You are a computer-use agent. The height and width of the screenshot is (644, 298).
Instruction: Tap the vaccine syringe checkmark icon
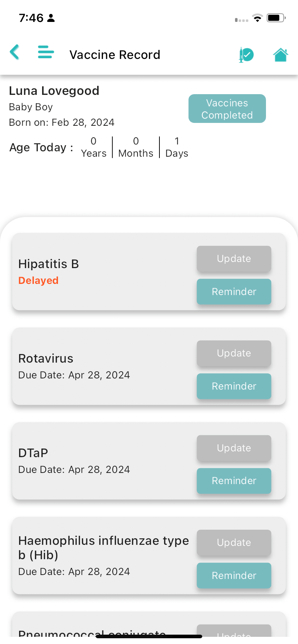(246, 55)
